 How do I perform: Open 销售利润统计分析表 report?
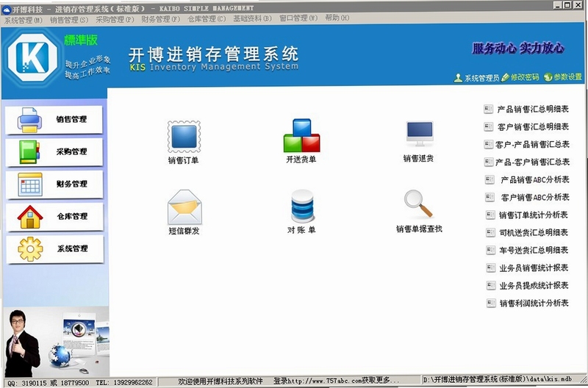[534, 303]
